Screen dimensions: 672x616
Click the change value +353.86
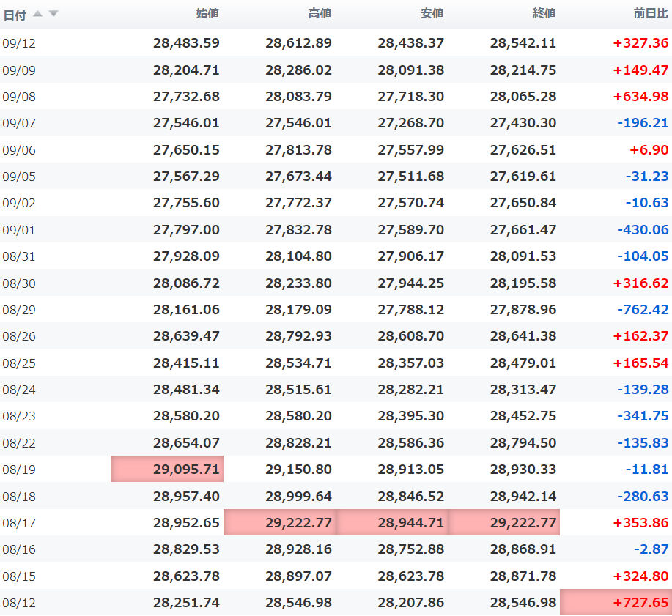point(640,523)
